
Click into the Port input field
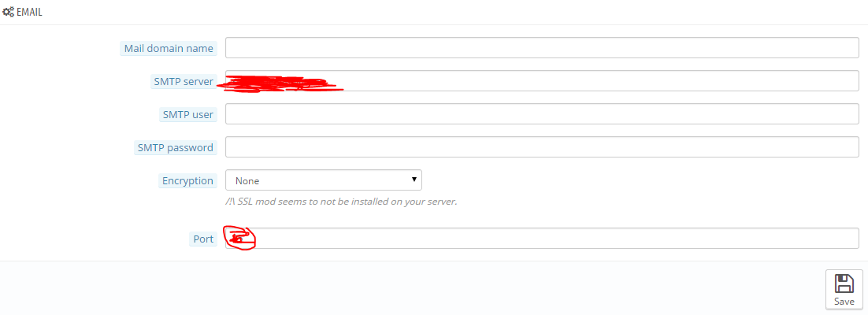click(x=542, y=238)
